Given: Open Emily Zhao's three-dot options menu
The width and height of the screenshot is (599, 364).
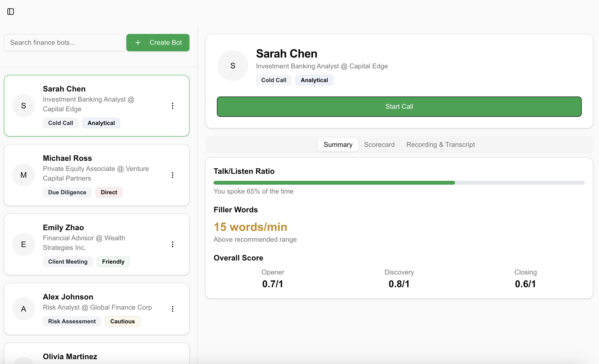Looking at the screenshot, I should [172, 244].
